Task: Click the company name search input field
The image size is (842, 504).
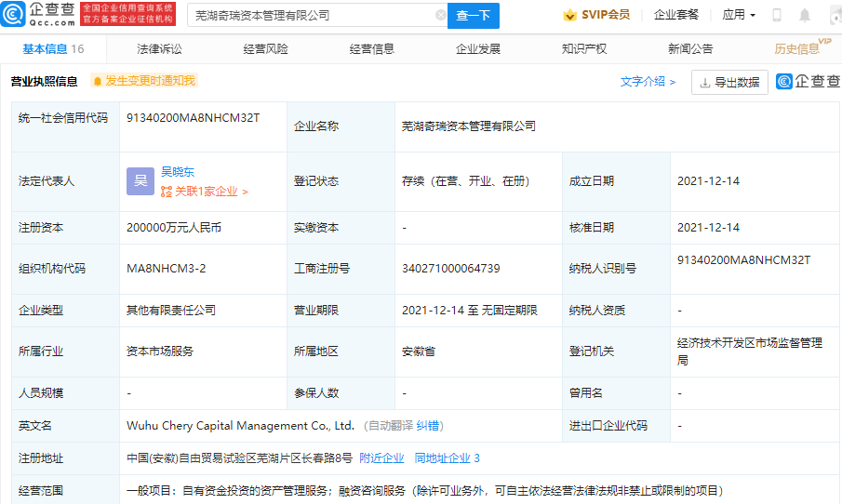Action: (x=312, y=16)
